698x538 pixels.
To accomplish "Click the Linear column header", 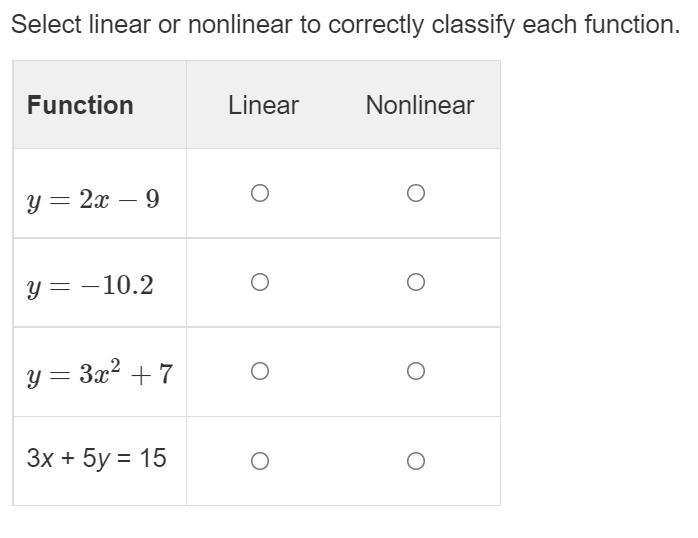I will click(263, 105).
